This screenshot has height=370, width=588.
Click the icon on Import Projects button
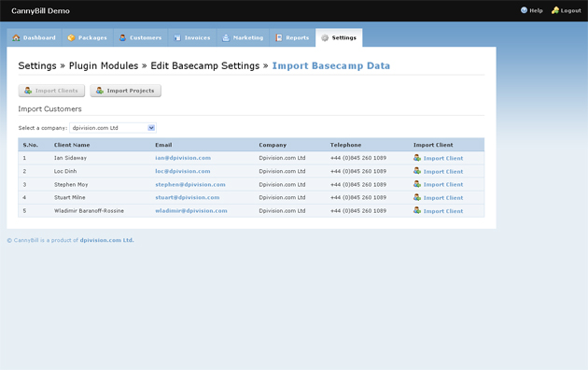coord(99,91)
